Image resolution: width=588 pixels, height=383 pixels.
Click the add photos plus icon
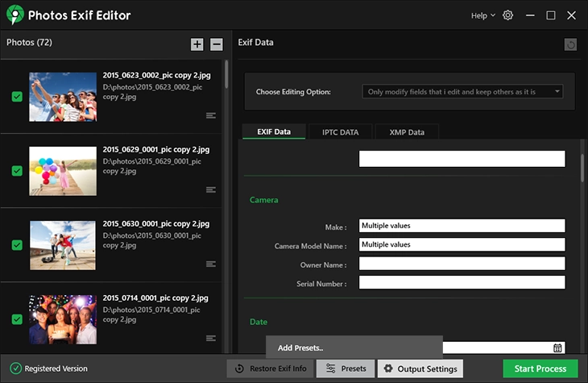(197, 44)
